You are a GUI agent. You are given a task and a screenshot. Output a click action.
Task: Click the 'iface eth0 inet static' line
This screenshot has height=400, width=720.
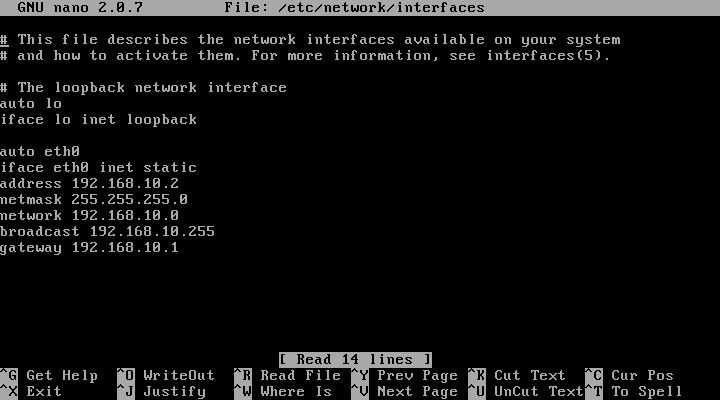click(x=98, y=168)
